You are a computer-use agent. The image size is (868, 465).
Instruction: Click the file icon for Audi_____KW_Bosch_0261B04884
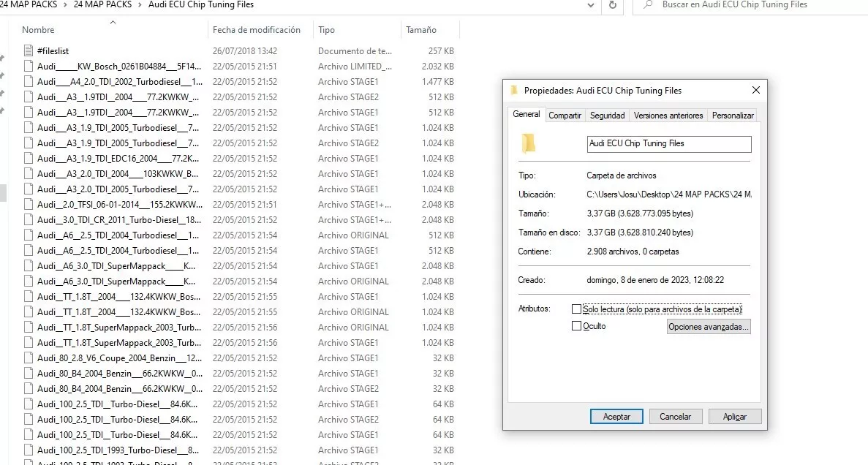[29, 67]
